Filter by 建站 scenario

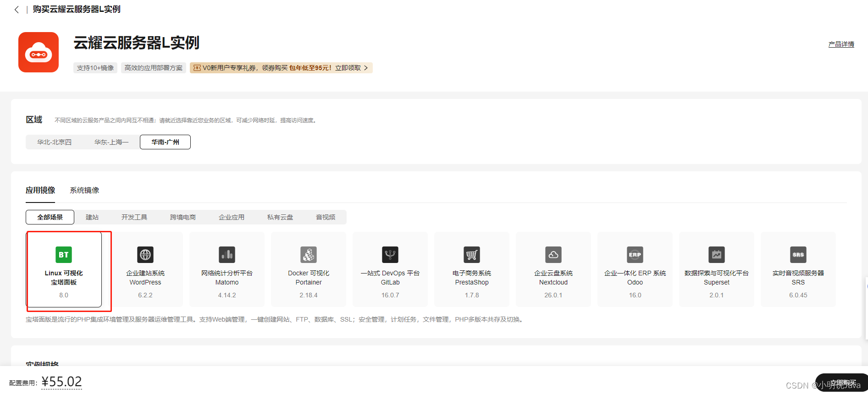click(92, 217)
